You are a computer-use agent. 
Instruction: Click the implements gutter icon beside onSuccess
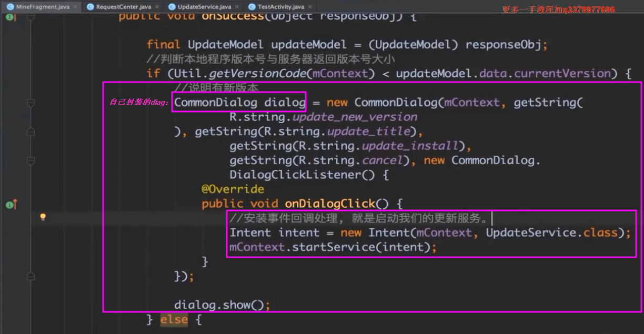click(11, 17)
